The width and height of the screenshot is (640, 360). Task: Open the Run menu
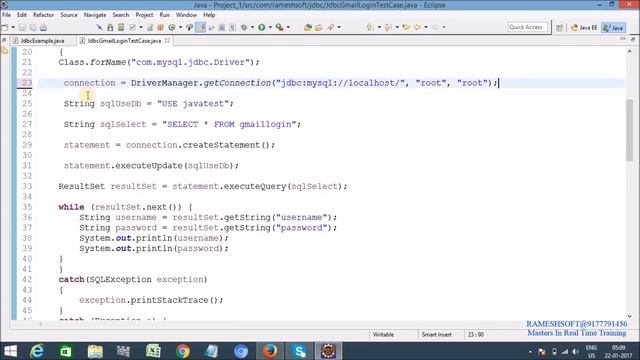click(x=164, y=15)
